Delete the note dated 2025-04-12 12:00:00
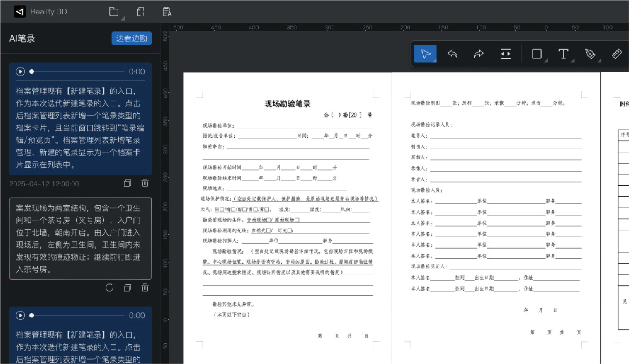The image size is (629, 364). (x=145, y=183)
